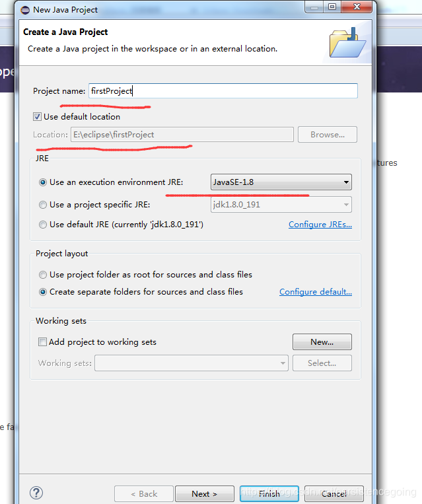Click the Project layout group label

(61, 254)
